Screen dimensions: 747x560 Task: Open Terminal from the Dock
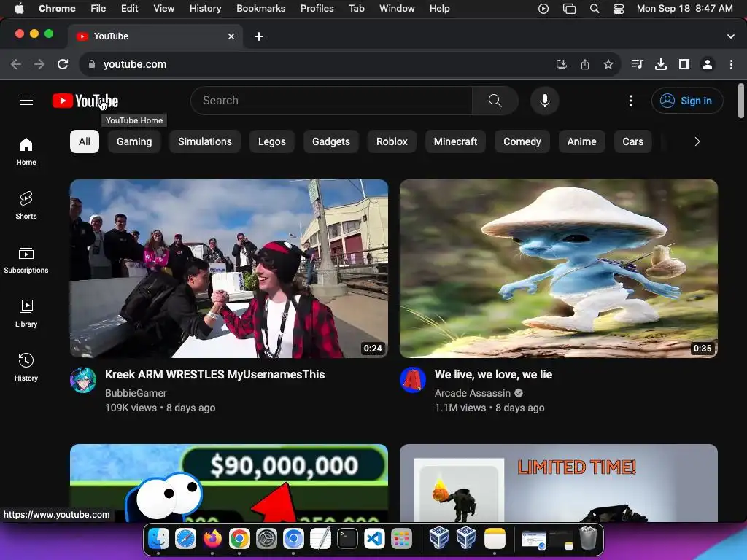pos(347,539)
